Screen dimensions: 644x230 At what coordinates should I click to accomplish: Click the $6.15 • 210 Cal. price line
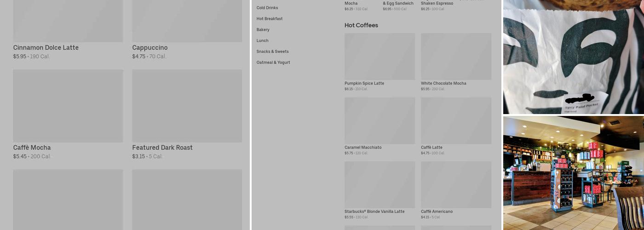pyautogui.click(x=356, y=89)
